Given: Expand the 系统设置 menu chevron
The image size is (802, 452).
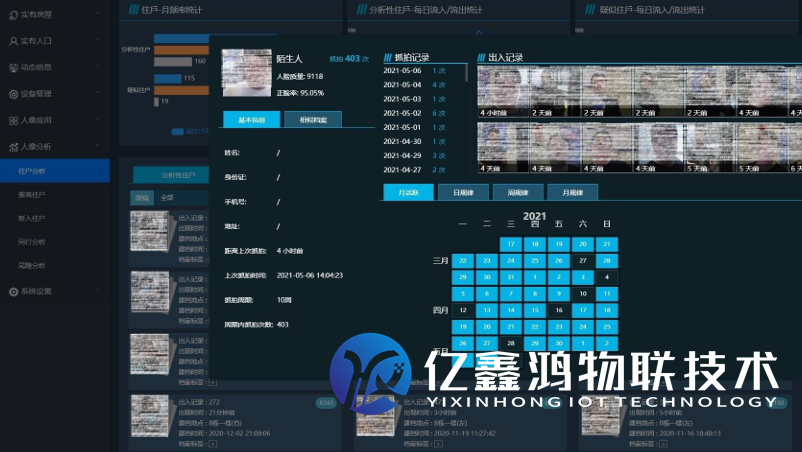Looking at the screenshot, I should (x=97, y=289).
